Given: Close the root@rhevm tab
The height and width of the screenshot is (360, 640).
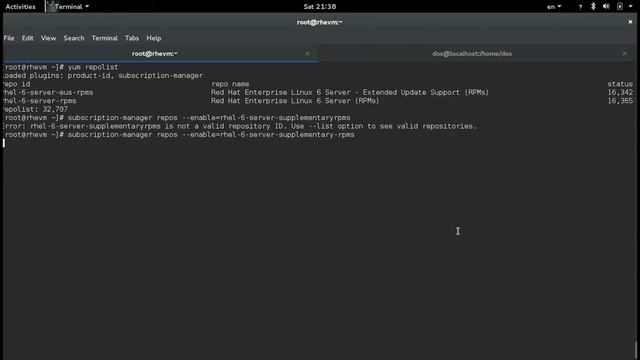Looking at the screenshot, I should coord(307,53).
